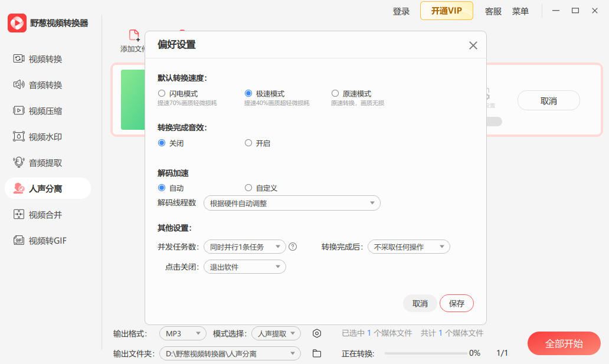Click the 开通VIP button
This screenshot has height=364, width=609.
(446, 11)
